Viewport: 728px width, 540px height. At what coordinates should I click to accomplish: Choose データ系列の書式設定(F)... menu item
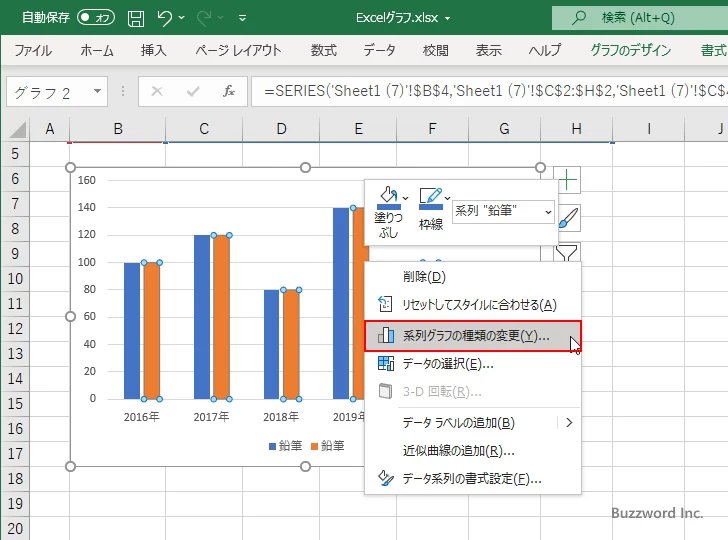point(473,479)
